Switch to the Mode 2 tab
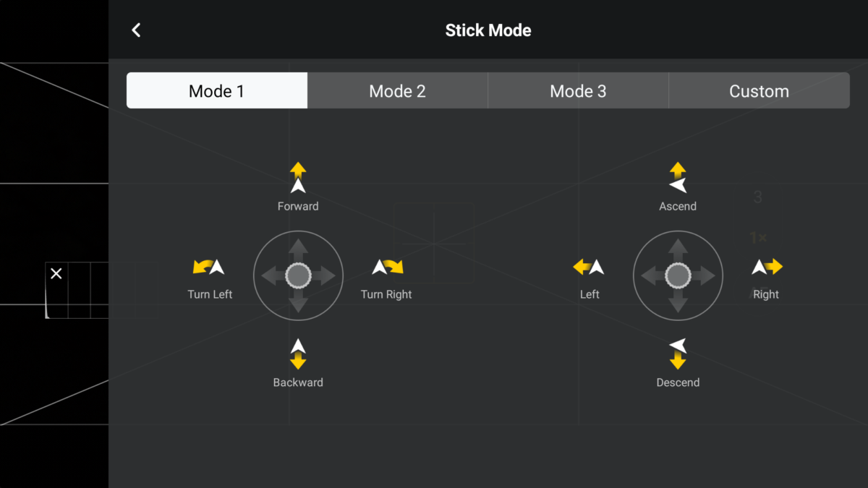The image size is (868, 488). pyautogui.click(x=398, y=90)
